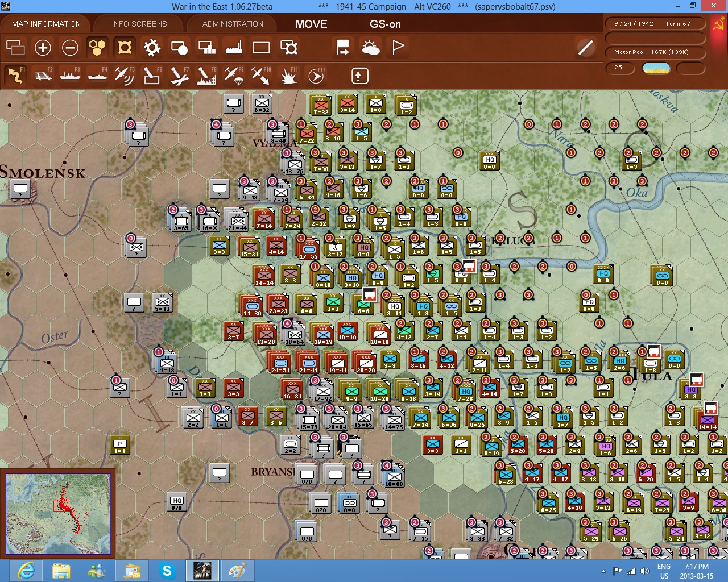Click the flag-with-arrow toolbar icon
This screenshot has width=728, height=582.
click(343, 47)
